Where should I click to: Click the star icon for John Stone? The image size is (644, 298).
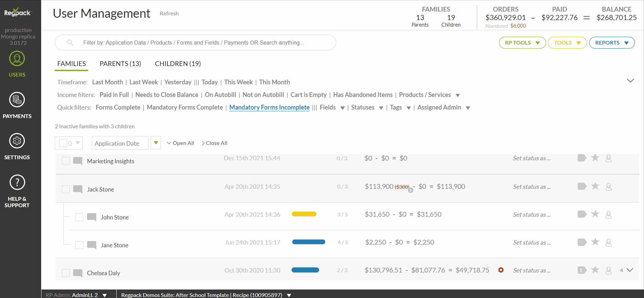pos(595,214)
